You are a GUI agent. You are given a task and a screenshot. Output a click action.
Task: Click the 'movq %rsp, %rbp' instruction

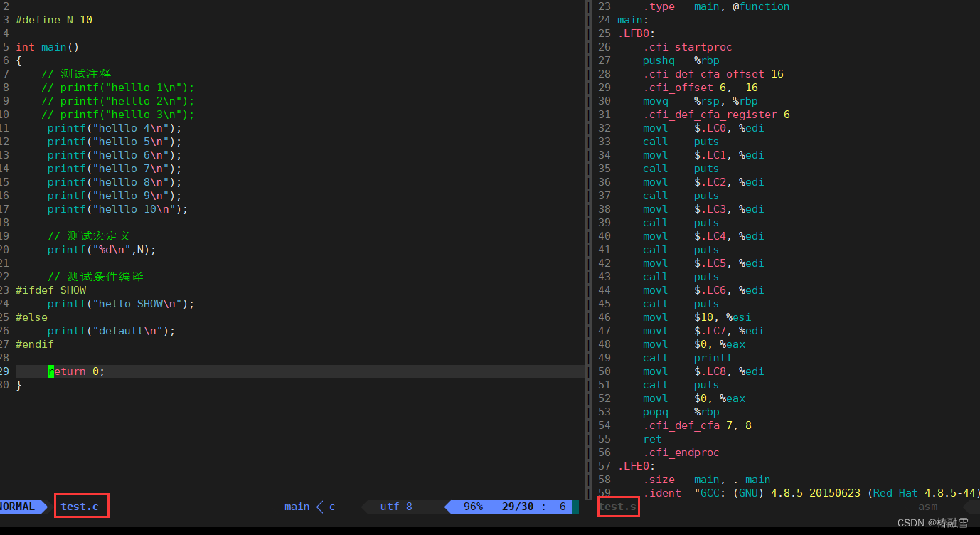pyautogui.click(x=700, y=101)
